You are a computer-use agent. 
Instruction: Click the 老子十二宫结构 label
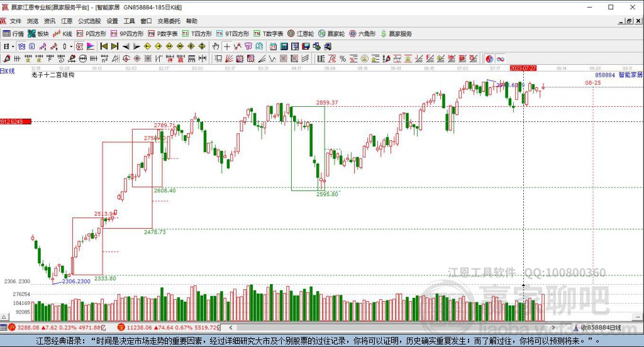click(53, 75)
